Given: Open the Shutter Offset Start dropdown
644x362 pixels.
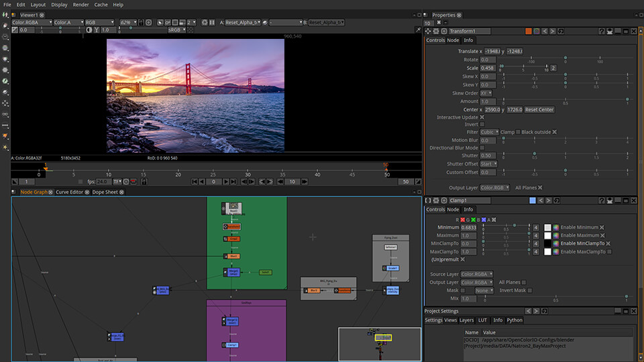Looking at the screenshot, I should pos(488,164).
